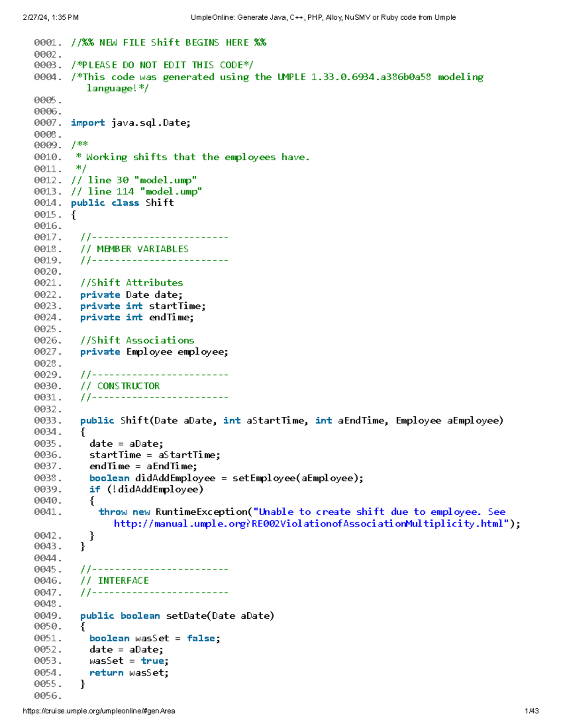Screen dimensions: 563x728
Task: Click line number 0001
Action: coord(46,42)
